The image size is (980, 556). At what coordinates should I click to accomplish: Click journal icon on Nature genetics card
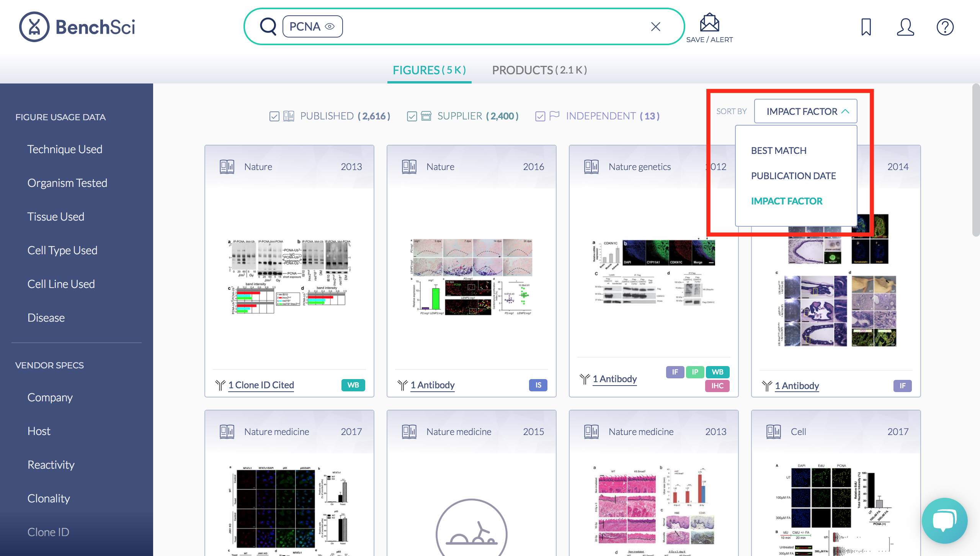click(591, 167)
